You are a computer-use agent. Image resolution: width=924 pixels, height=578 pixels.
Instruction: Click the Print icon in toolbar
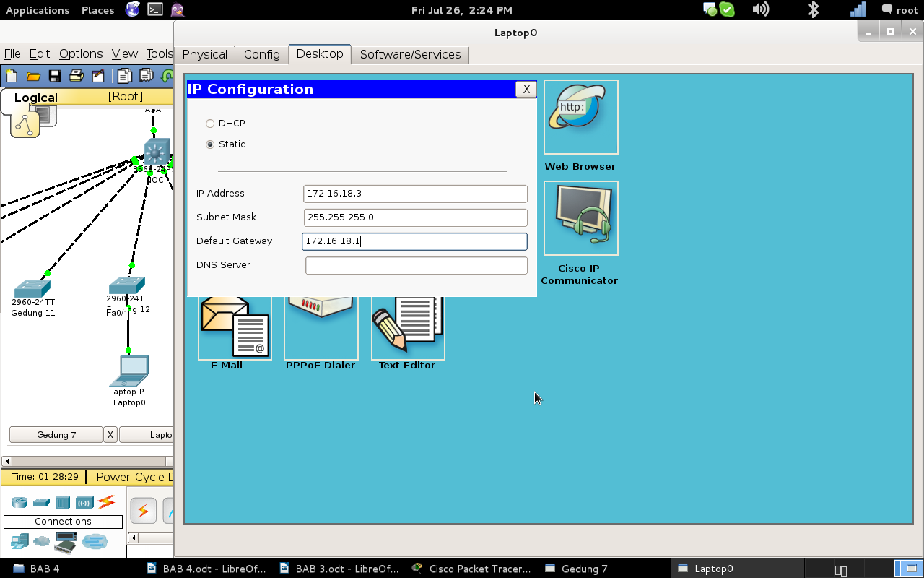[76, 76]
